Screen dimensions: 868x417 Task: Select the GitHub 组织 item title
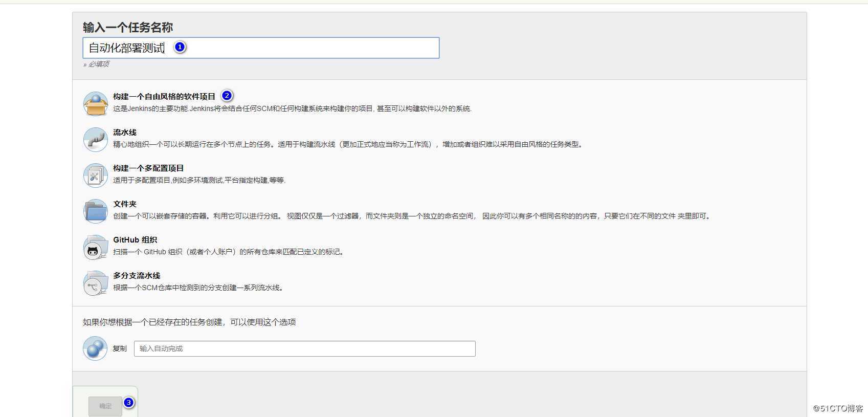click(135, 239)
